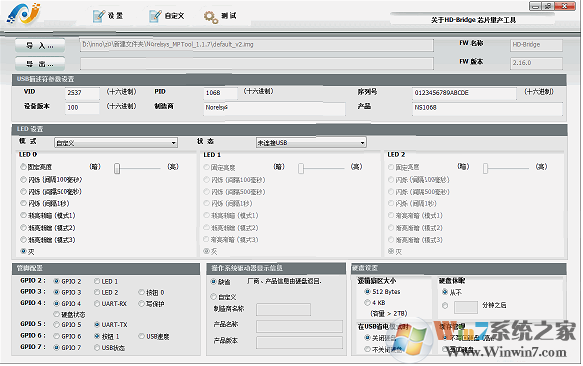Click the 导出 export button
Image resolution: width=583 pixels, height=366 pixels.
point(40,64)
